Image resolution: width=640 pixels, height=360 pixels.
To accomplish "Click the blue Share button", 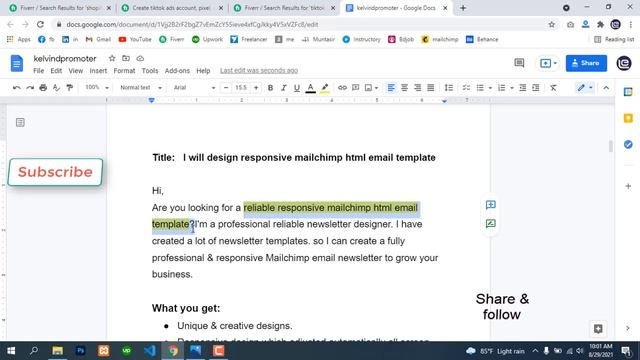I will 586,63.
